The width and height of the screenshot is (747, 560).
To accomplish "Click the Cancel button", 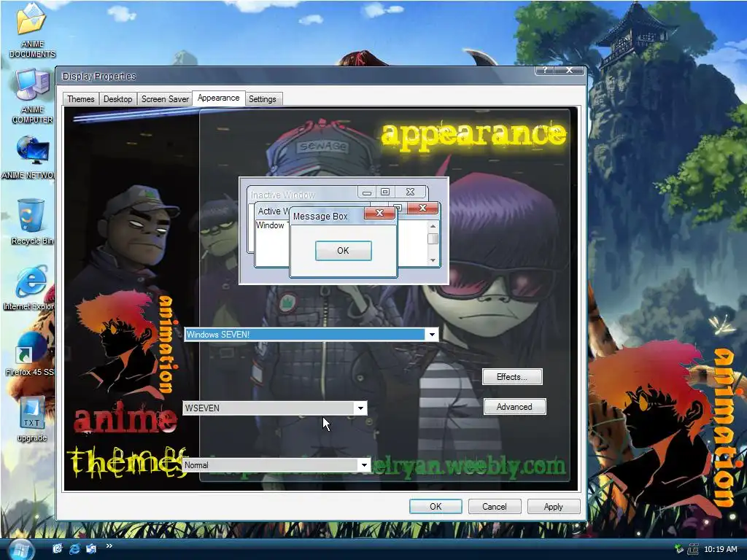I will (495, 506).
